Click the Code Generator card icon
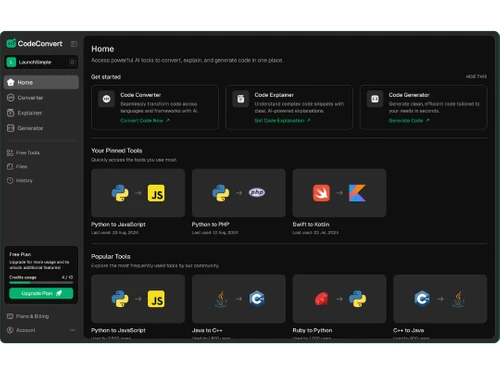The image size is (500, 375). click(375, 99)
